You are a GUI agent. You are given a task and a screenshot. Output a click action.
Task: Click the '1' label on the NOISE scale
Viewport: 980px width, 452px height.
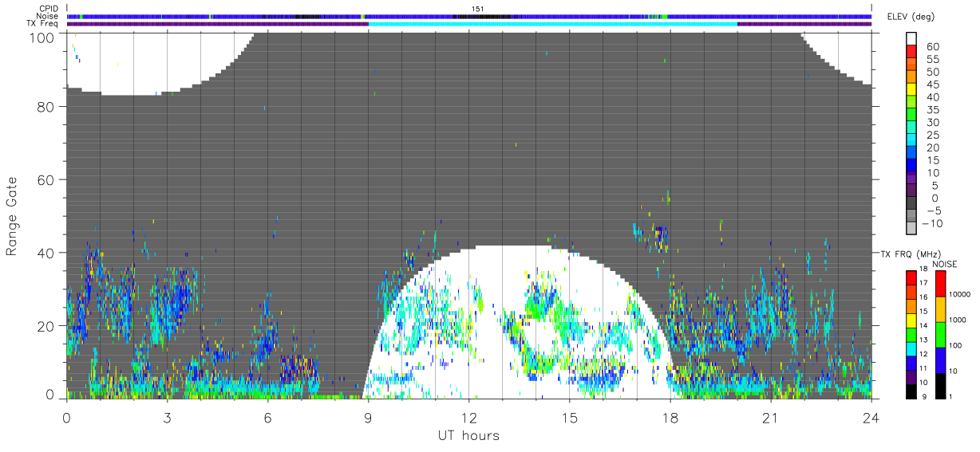(x=951, y=396)
